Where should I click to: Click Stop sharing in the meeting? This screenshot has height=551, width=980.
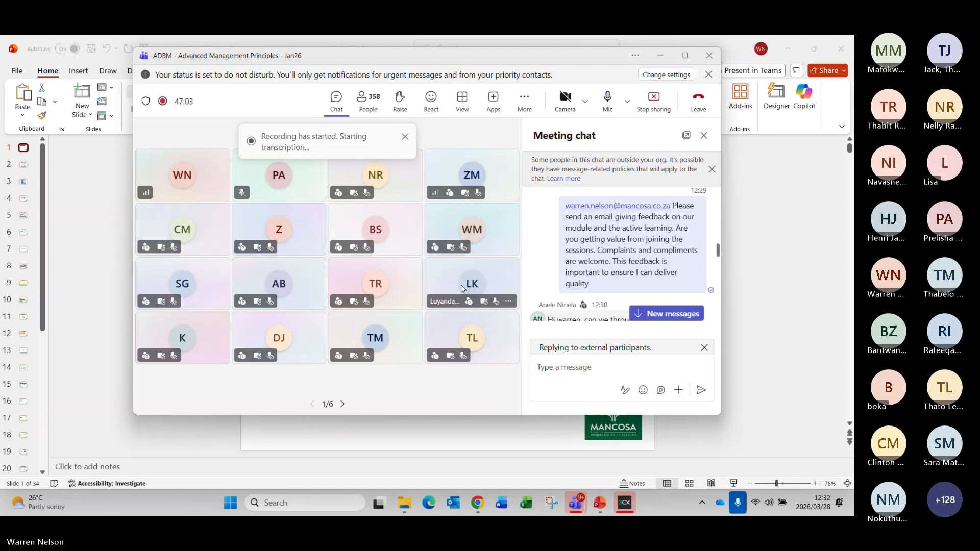654,102
